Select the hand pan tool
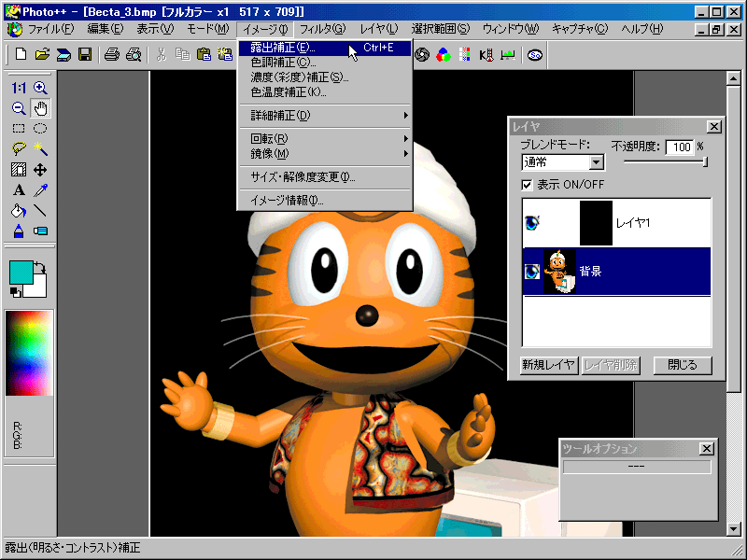 pyautogui.click(x=40, y=108)
